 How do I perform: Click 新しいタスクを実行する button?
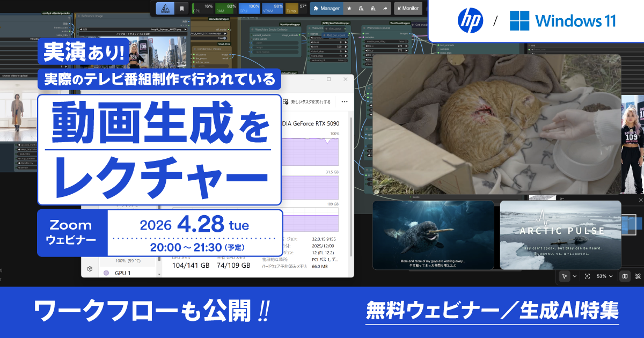(310, 101)
